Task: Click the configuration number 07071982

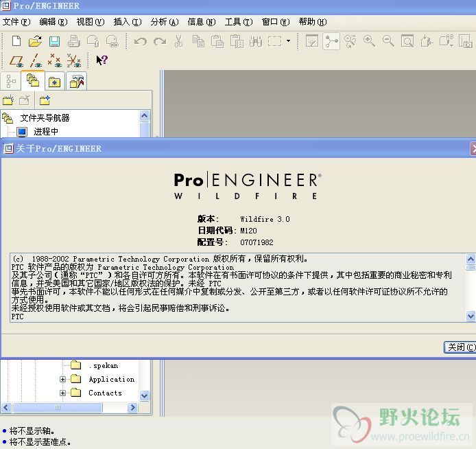Action: point(257,242)
